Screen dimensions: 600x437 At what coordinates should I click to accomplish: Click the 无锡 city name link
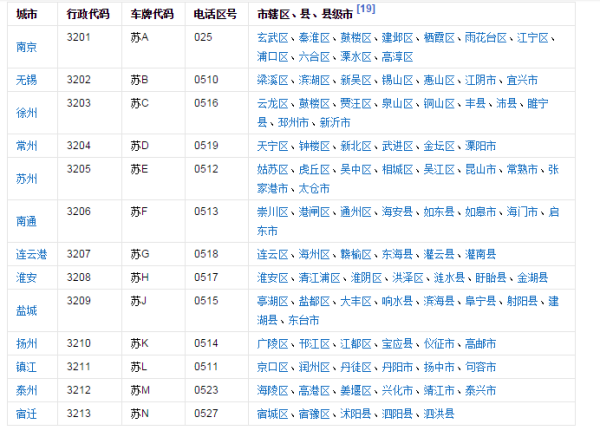(x=27, y=79)
